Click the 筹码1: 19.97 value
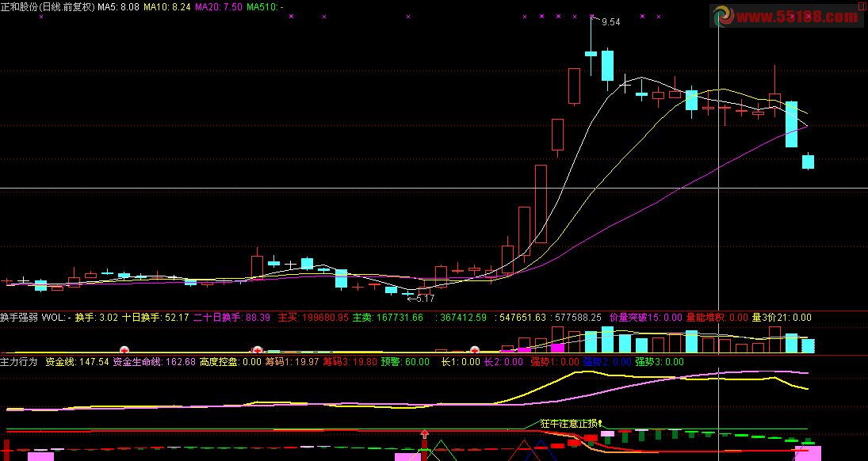868x461 pixels. coord(292,362)
